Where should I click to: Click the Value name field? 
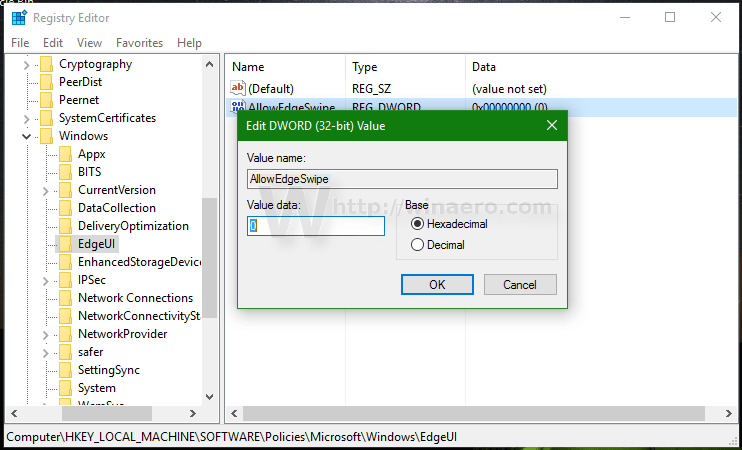pyautogui.click(x=402, y=179)
